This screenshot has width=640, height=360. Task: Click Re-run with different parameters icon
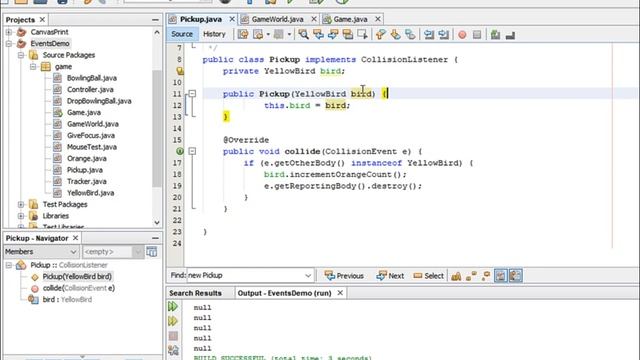tap(173, 321)
